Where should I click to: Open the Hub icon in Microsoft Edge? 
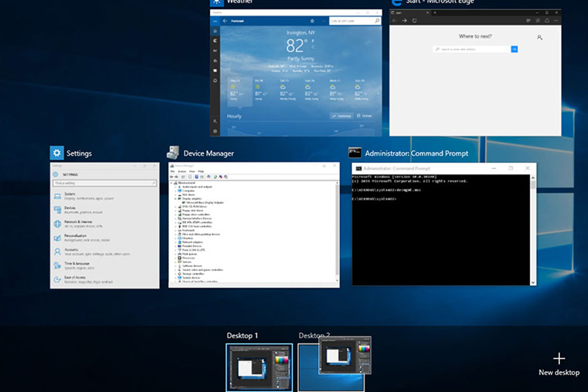coord(546,21)
